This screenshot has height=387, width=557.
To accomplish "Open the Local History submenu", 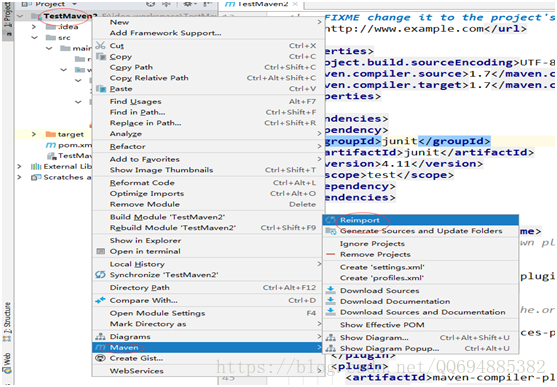I will point(209,264).
